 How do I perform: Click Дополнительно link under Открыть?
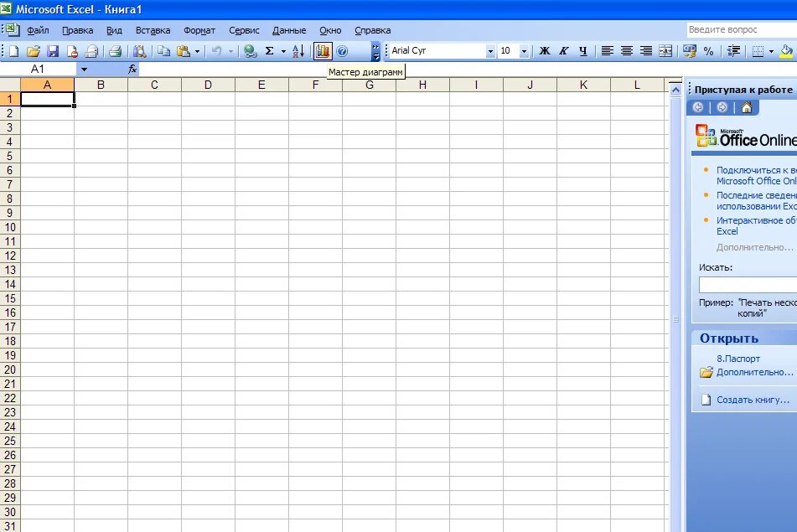click(x=754, y=373)
